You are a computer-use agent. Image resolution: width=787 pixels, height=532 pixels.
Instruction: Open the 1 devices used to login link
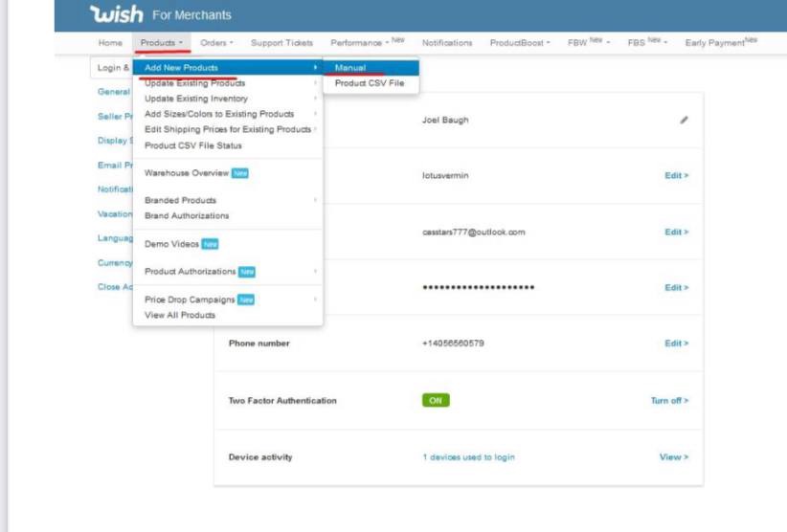pos(469,456)
